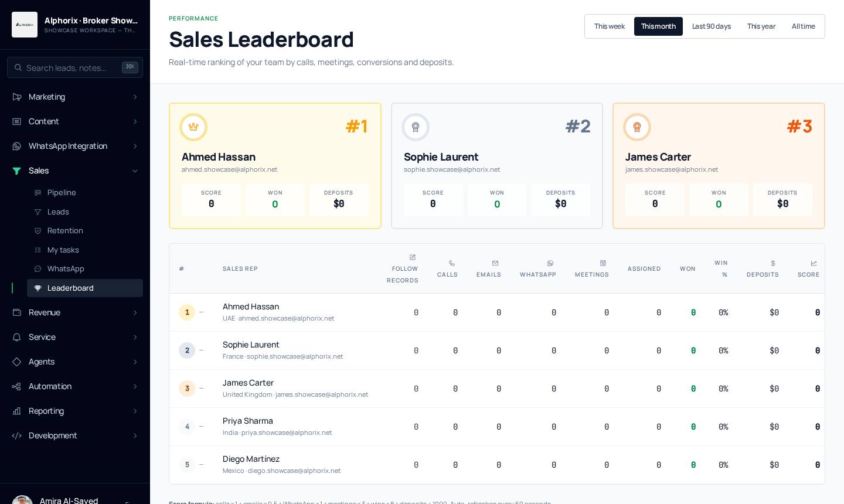Viewport: 844px width, 504px height.
Task: Open the Leads page under Sales
Action: coord(85,212)
